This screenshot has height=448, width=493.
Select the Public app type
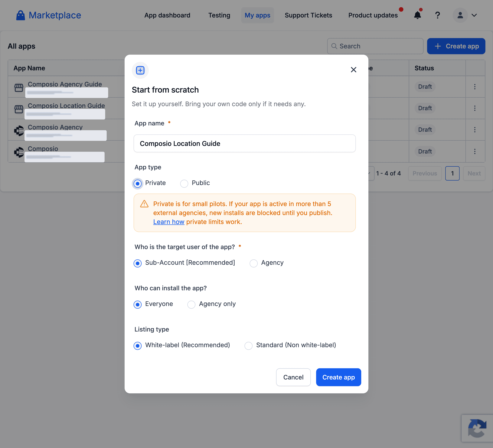pyautogui.click(x=184, y=183)
